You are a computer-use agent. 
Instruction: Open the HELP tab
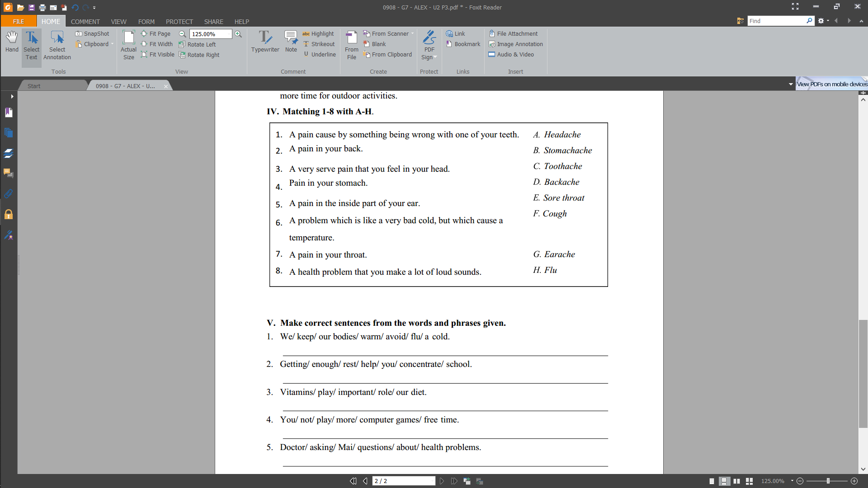pos(241,21)
